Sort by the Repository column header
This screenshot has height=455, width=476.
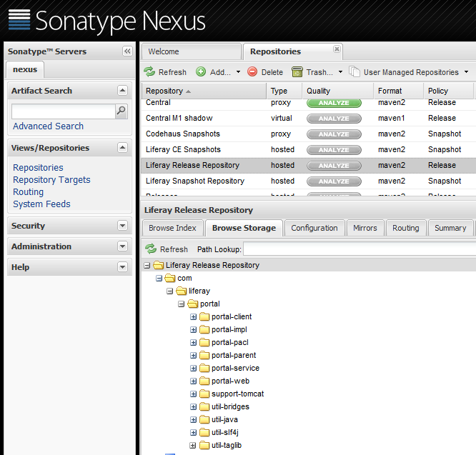coord(204,91)
